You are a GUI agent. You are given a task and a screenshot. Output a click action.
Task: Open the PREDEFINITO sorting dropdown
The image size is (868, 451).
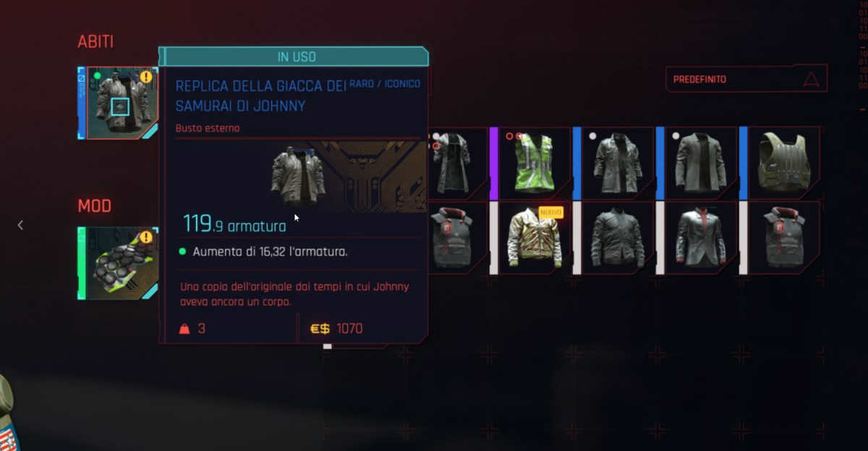[x=746, y=79]
